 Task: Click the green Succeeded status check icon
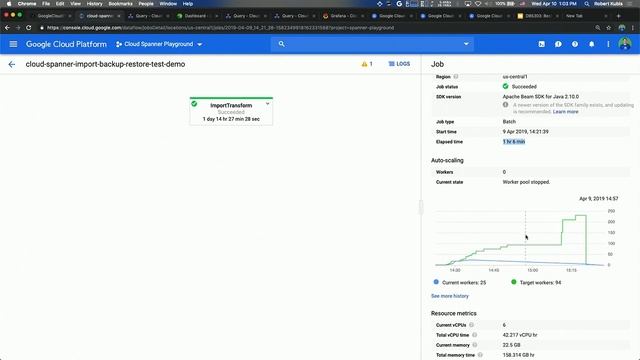(505, 87)
